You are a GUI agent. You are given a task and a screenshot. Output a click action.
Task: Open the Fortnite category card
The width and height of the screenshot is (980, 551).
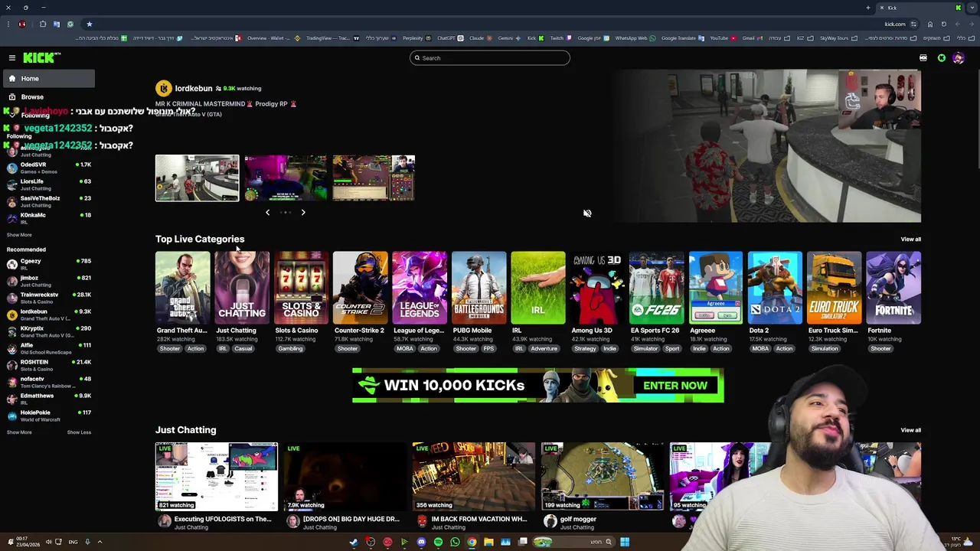(x=893, y=288)
